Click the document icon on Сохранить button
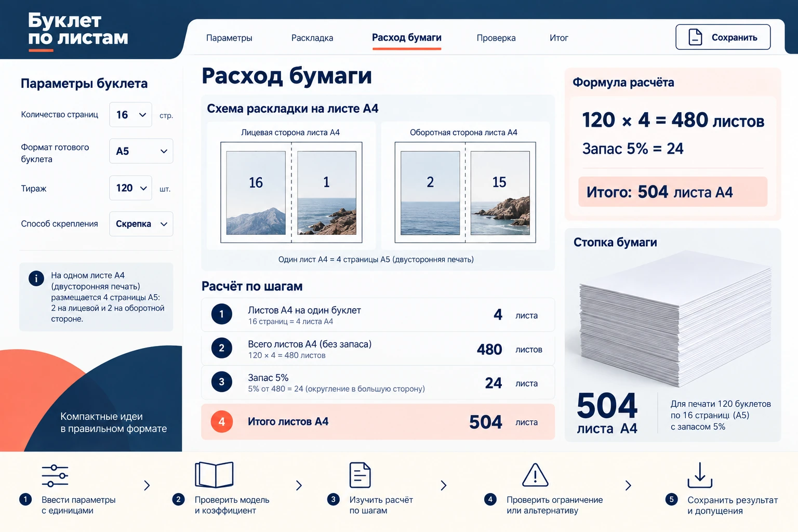 (695, 37)
